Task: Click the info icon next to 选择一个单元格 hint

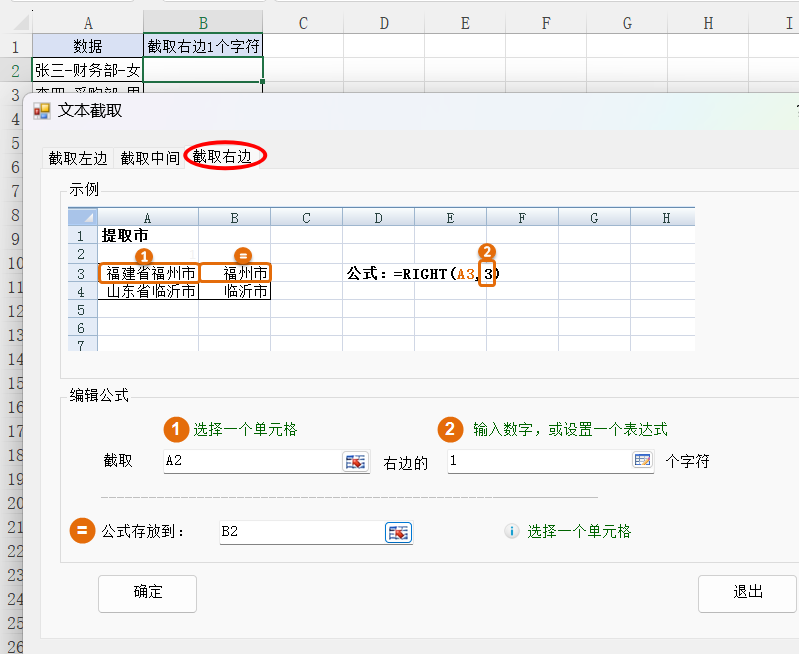Action: point(511,532)
